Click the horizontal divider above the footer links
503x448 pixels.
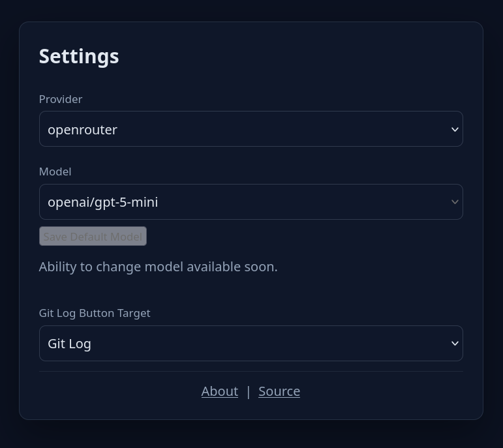click(x=251, y=372)
